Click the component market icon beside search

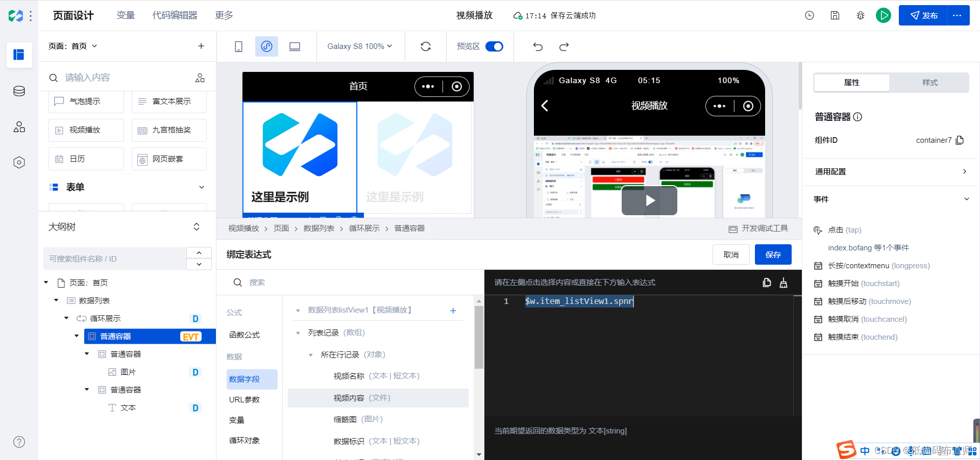(200, 78)
